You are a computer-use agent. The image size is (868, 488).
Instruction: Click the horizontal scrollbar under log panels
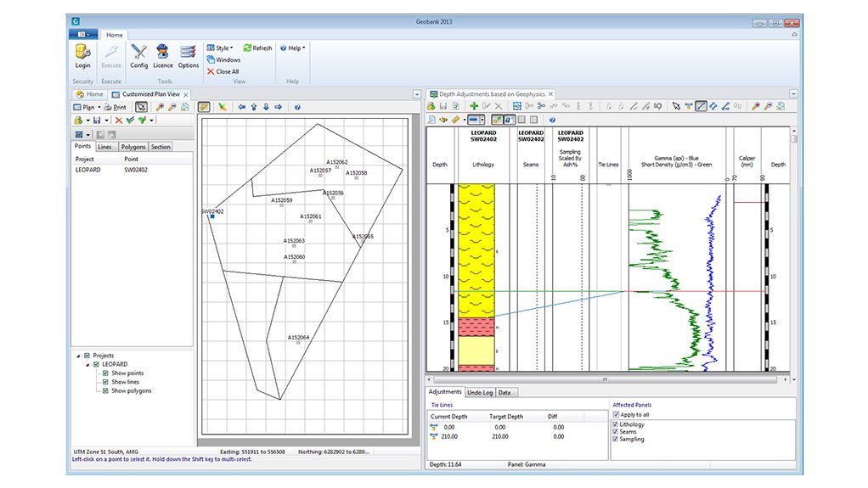(x=606, y=380)
